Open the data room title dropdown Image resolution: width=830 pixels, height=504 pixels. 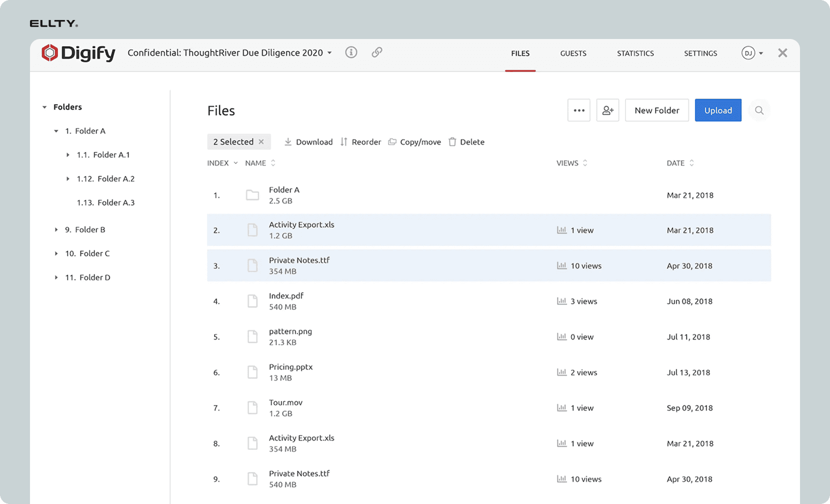click(x=329, y=53)
